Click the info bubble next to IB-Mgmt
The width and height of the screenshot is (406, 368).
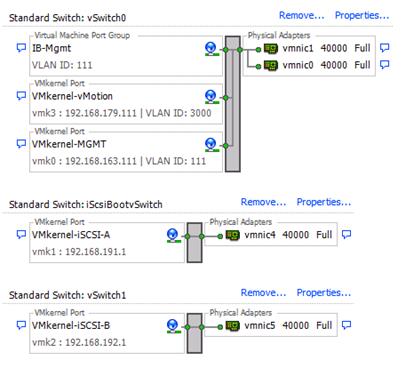(21, 48)
